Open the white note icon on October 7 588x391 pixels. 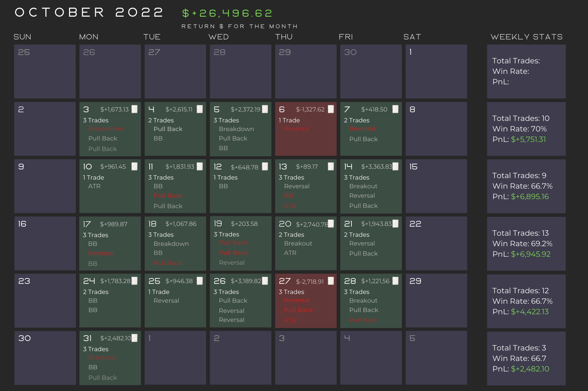point(396,109)
